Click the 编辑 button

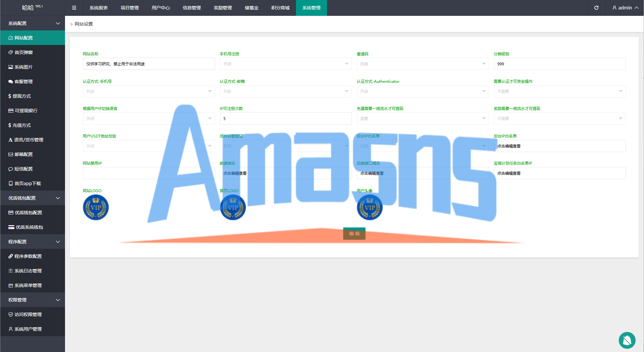[x=354, y=234]
